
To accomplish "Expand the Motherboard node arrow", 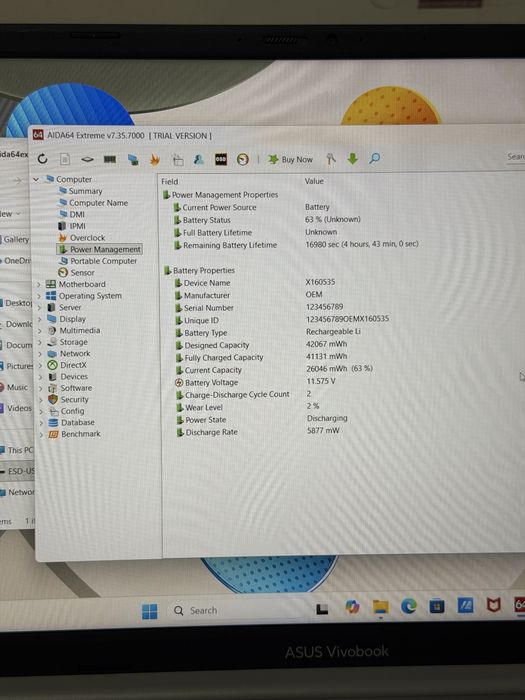I will pos(39,284).
